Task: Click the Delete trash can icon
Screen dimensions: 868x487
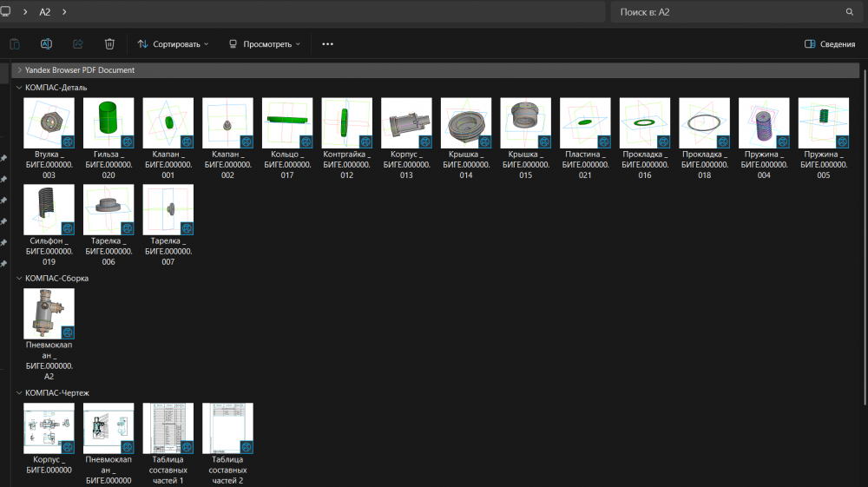Action: (x=109, y=43)
